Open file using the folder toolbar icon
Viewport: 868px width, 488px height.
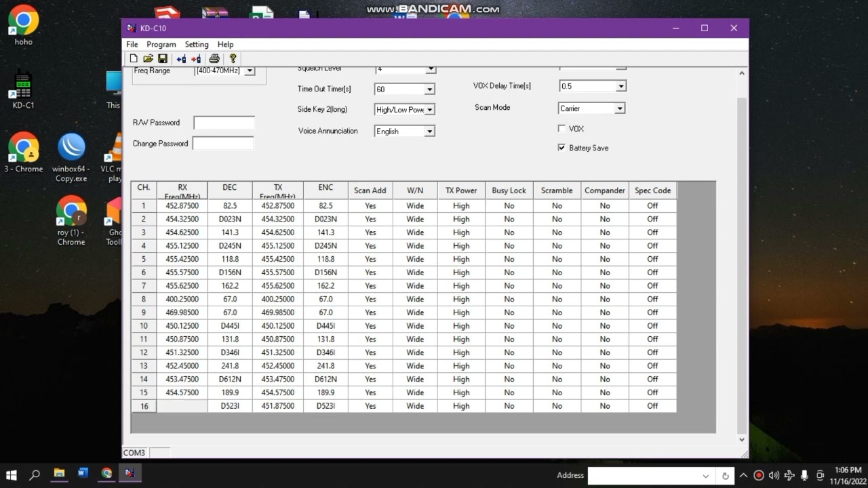[x=148, y=59]
